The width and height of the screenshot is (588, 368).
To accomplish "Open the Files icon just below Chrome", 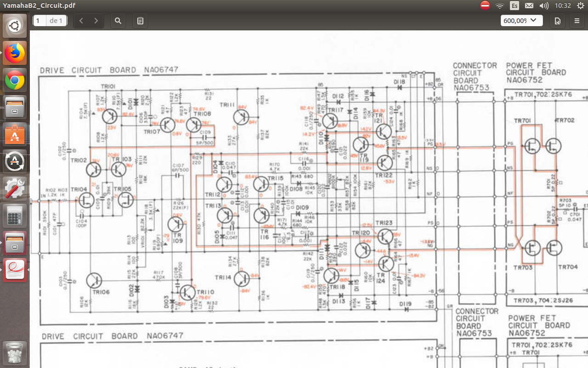I will [x=15, y=107].
